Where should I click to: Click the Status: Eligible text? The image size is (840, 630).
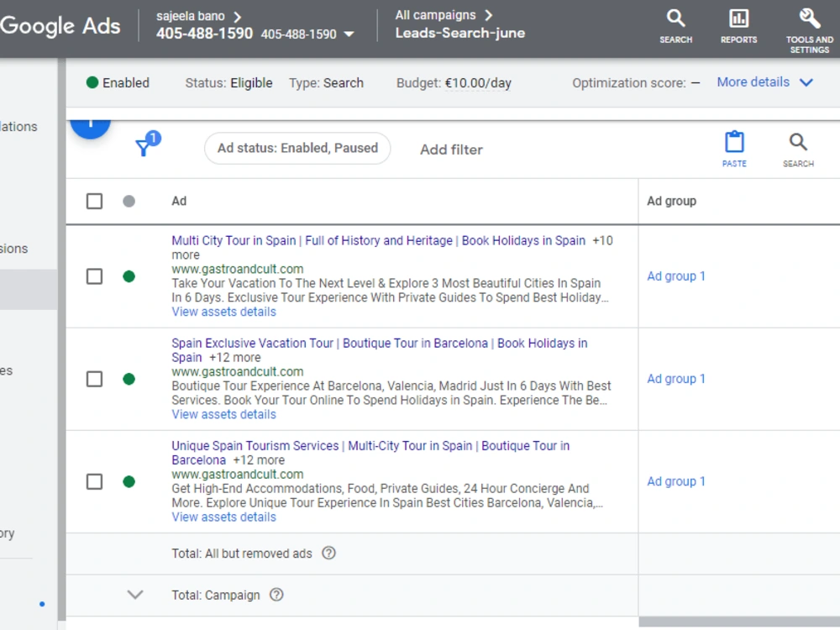228,83
